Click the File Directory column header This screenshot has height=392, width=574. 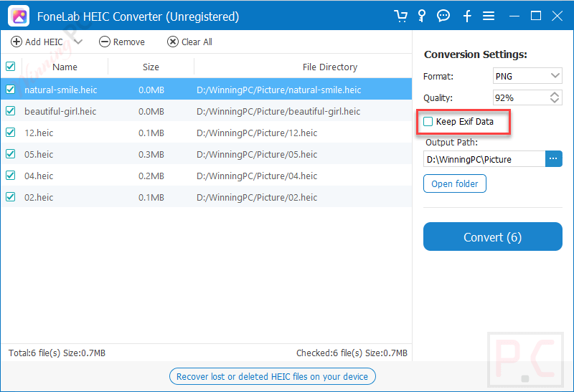point(330,67)
